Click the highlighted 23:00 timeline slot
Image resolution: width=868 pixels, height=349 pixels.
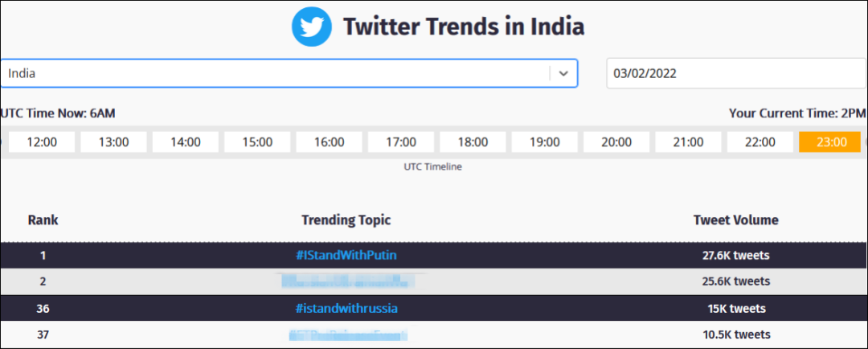pos(829,142)
